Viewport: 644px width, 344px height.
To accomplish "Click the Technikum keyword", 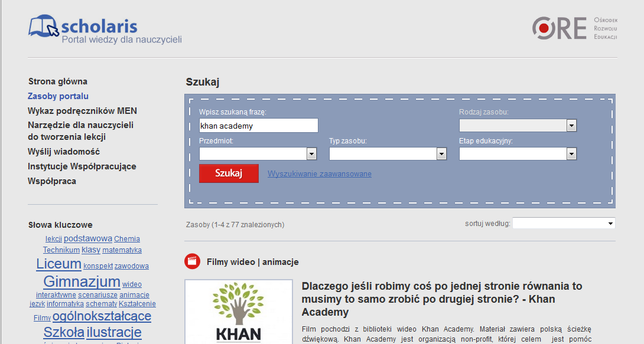I will (61, 250).
